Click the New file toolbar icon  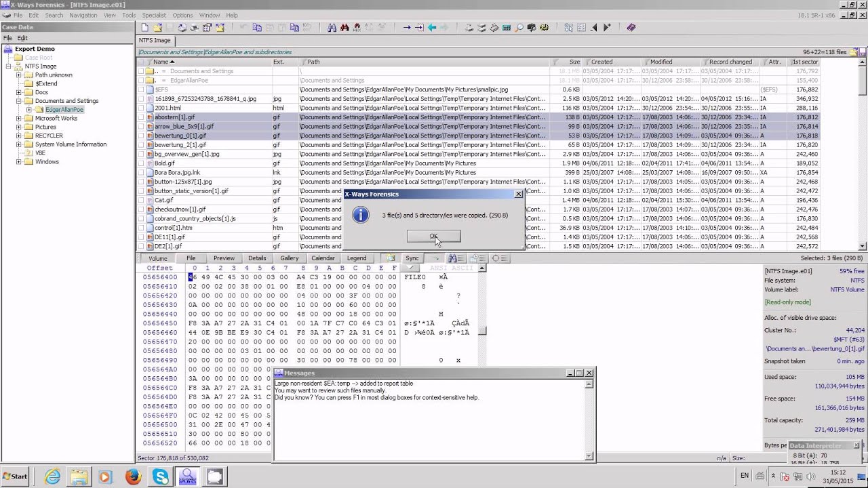click(144, 28)
